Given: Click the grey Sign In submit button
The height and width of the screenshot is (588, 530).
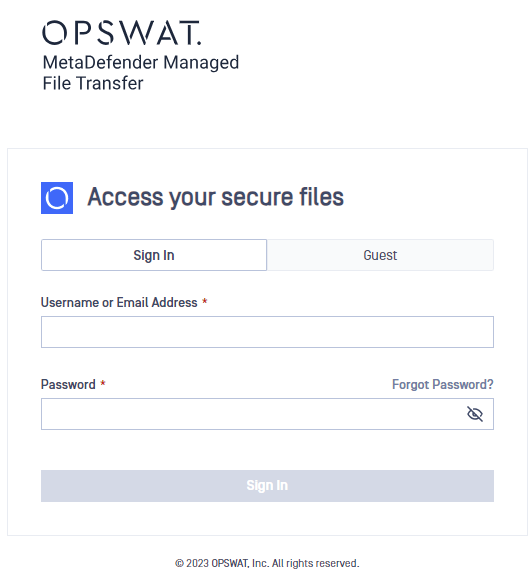Looking at the screenshot, I should pos(267,486).
